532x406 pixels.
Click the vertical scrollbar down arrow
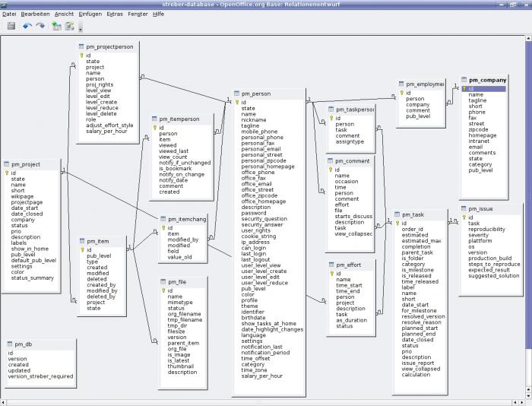529,396
